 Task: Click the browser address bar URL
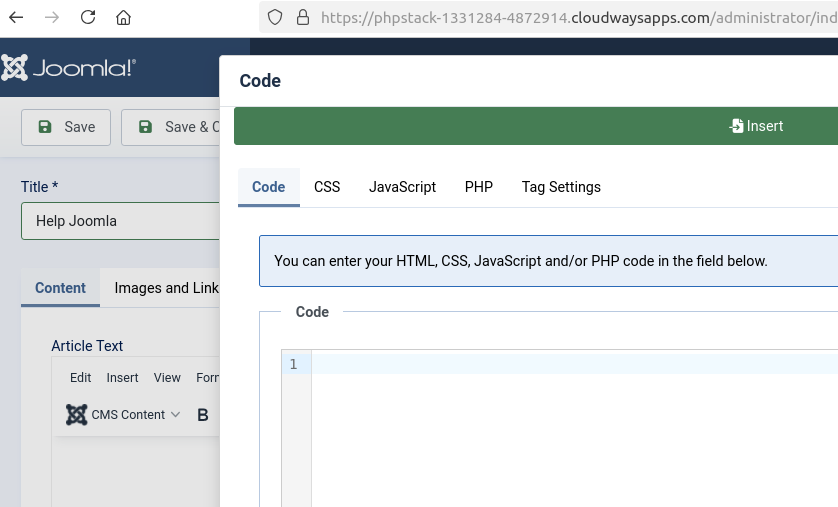click(579, 18)
